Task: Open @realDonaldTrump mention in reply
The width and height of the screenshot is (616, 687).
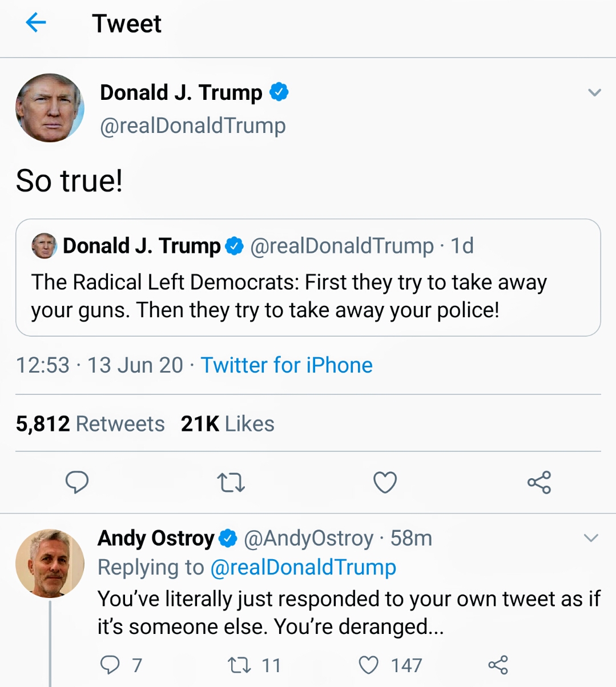Action: [x=303, y=567]
